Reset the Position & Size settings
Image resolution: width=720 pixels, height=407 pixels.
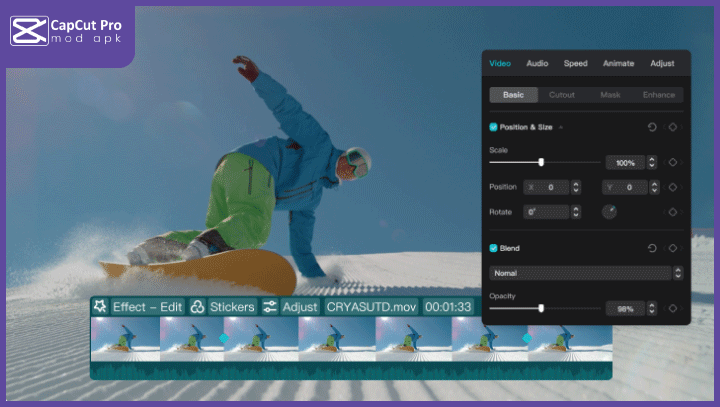(652, 127)
